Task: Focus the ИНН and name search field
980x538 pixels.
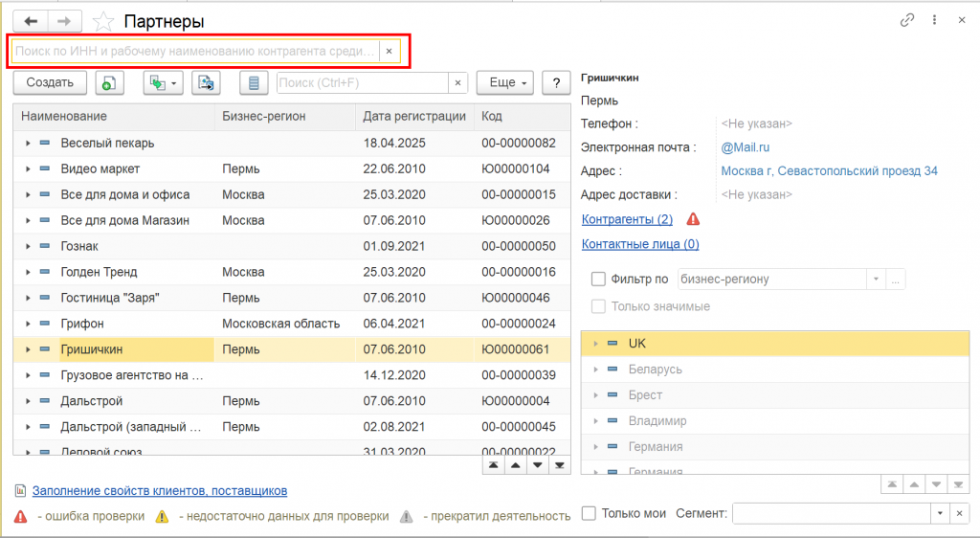Action: [195, 52]
